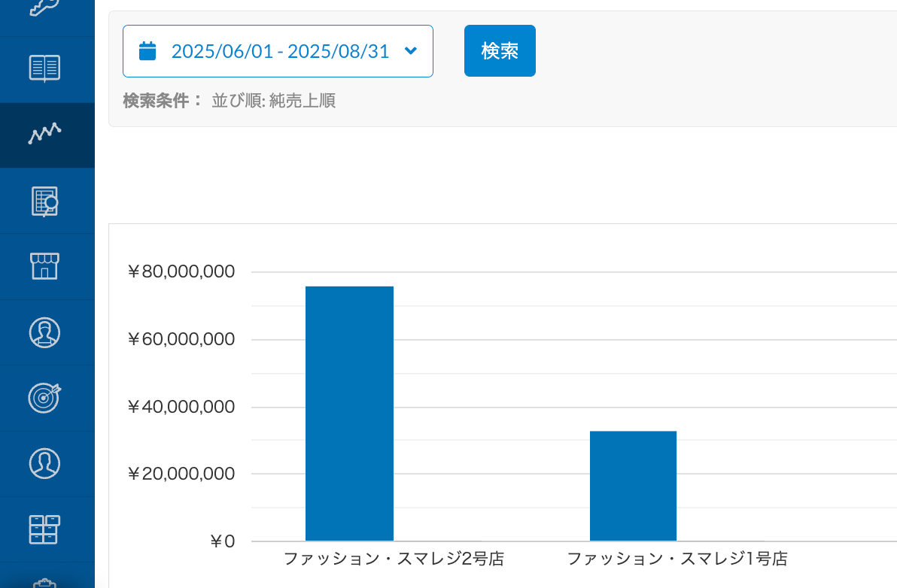Click the ファッション・スマレジ1号店 axis label
897x588 pixels.
point(677,559)
